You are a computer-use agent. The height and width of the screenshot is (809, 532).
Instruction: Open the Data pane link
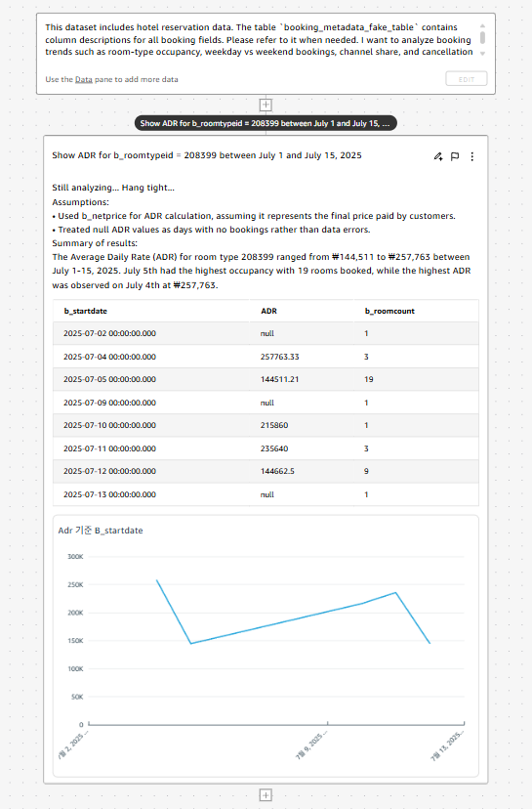tap(84, 79)
